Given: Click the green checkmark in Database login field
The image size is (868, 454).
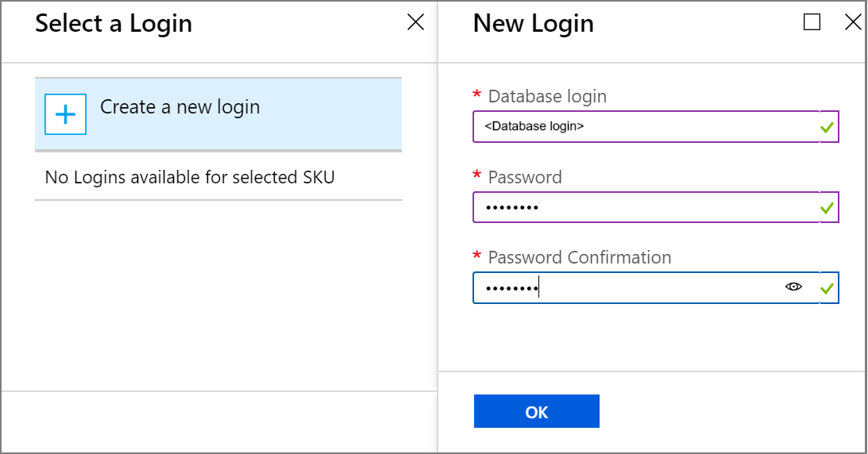Looking at the screenshot, I should [x=827, y=127].
